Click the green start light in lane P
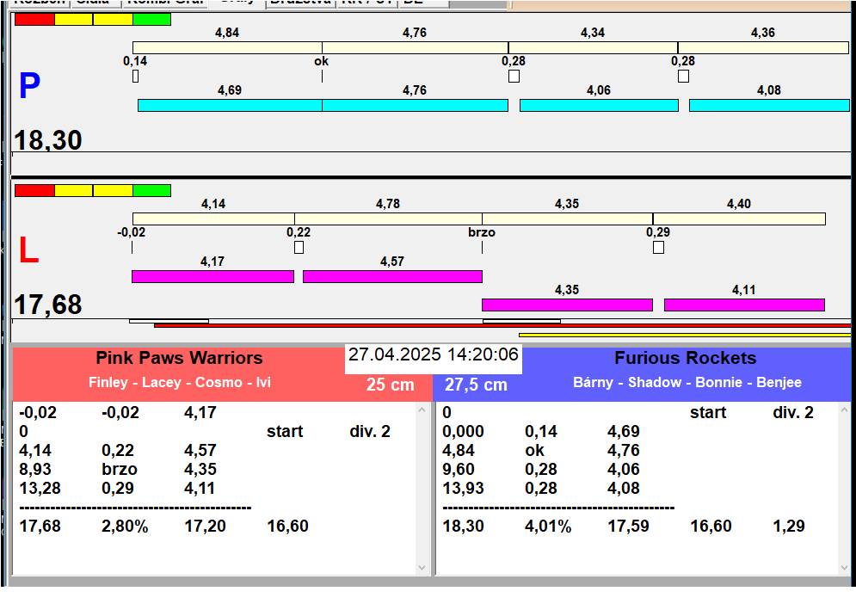Screen dimensions: 856x616 (151, 19)
